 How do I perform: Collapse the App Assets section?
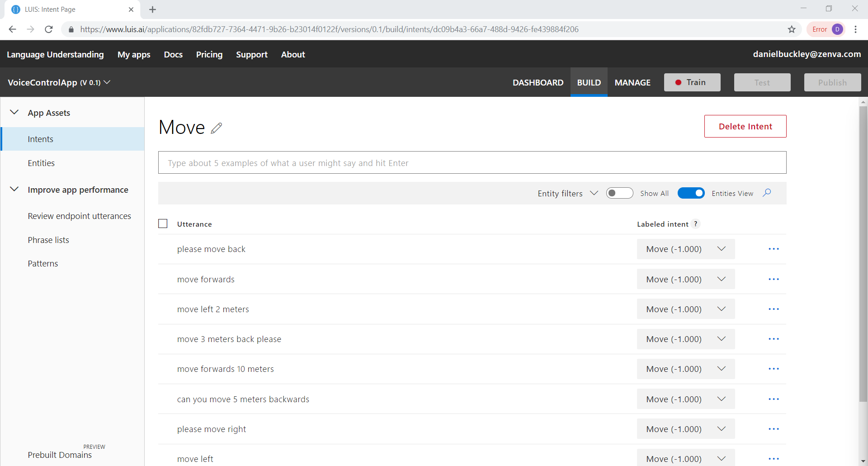click(14, 112)
